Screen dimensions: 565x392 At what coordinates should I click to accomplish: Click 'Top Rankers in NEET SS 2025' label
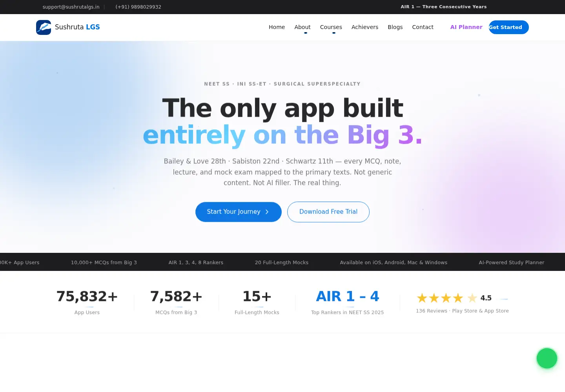click(x=348, y=312)
